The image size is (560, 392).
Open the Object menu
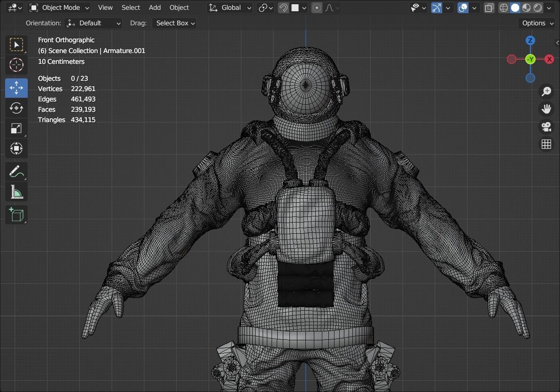(179, 8)
